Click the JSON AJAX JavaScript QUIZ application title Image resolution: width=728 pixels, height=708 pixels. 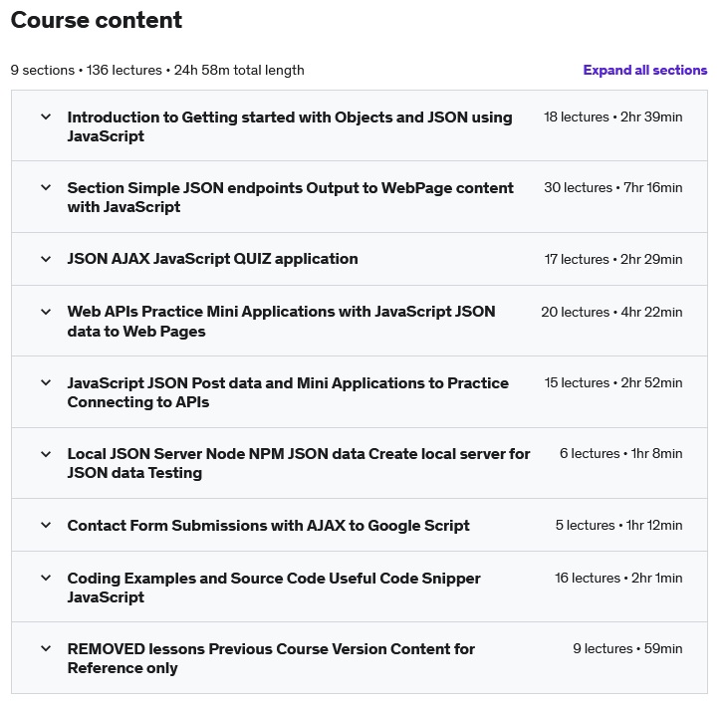coord(212,259)
